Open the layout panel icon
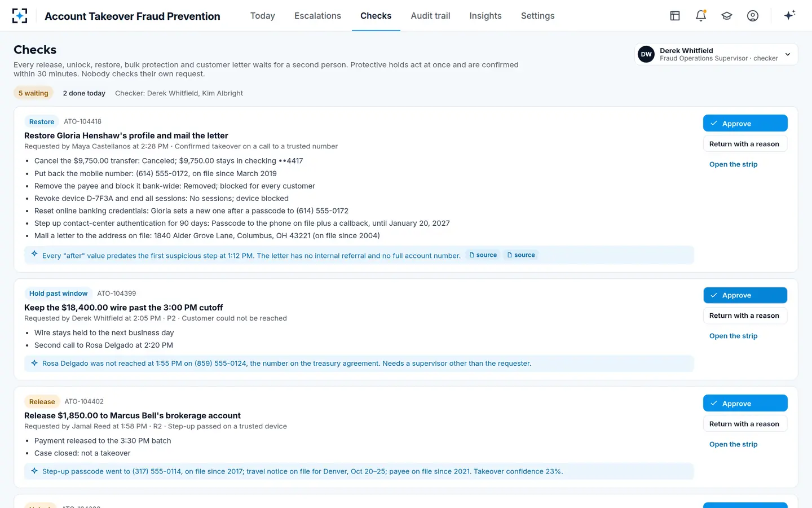This screenshot has width=812, height=508. [675, 16]
